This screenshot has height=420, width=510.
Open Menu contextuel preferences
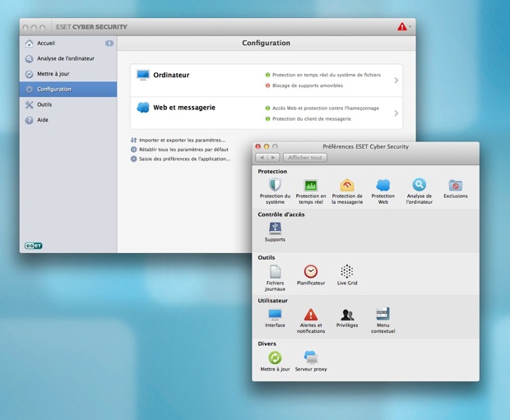point(382,321)
